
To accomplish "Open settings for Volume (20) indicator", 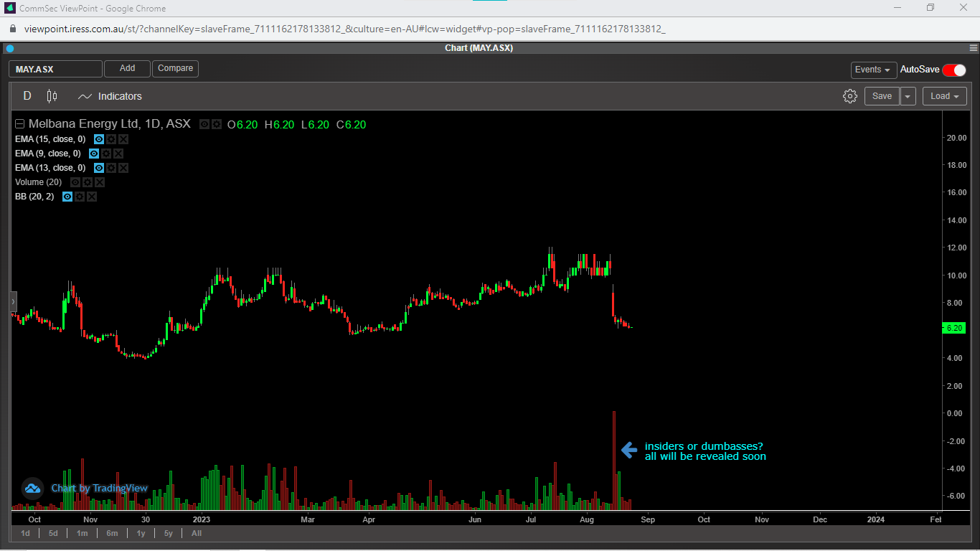I will (88, 182).
